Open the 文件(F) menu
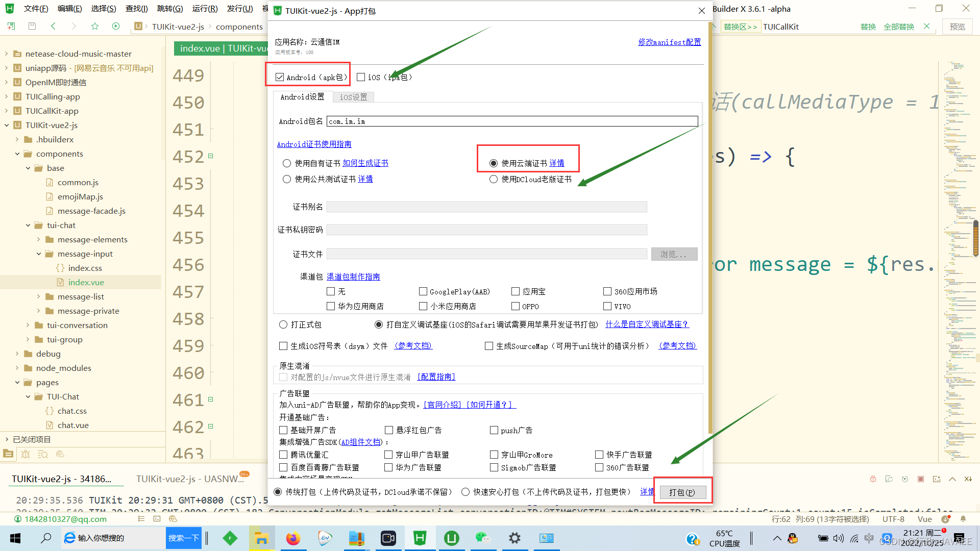Screen dimensions: 980x551 click(36, 9)
